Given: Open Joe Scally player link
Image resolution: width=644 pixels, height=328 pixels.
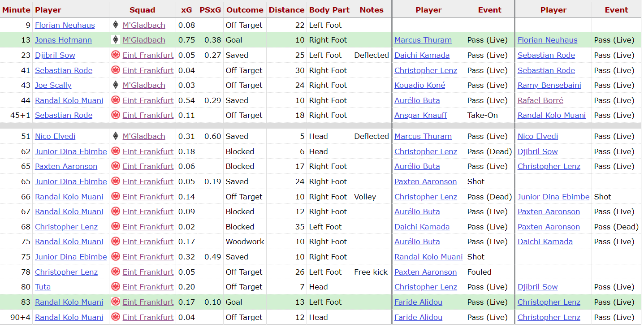Looking at the screenshot, I should pyautogui.click(x=53, y=85).
